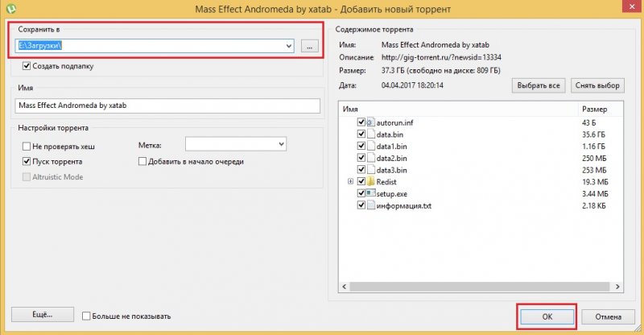This screenshot has height=335, width=644.
Task: Toggle Добавить в начало очереди checkbox
Action: click(x=142, y=161)
